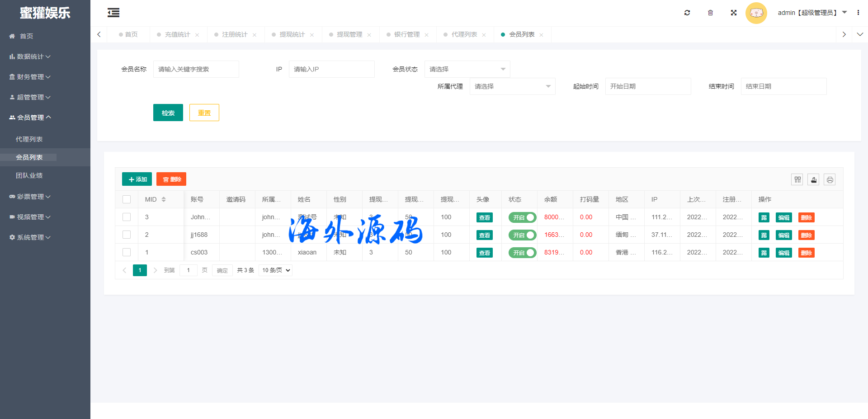Click the trash icon in top bar

710,13
